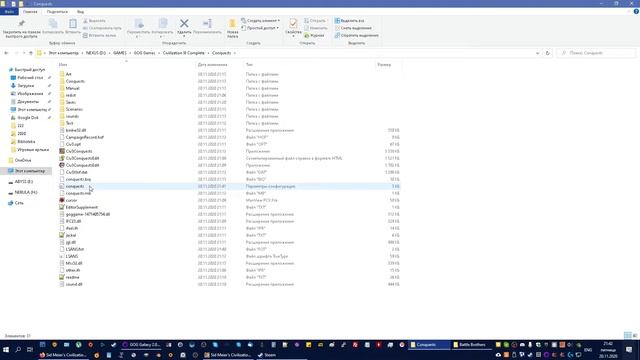Image resolution: width=640 pixels, height=360 pixels.
Task: Select the ABYSS (E:) drive in the sidebar
Action: 24,182
